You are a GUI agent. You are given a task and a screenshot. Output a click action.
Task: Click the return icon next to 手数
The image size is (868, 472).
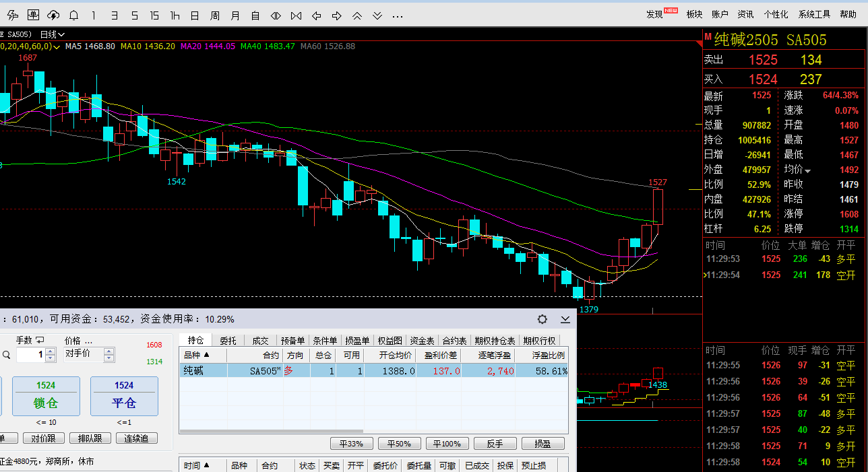tap(40, 340)
